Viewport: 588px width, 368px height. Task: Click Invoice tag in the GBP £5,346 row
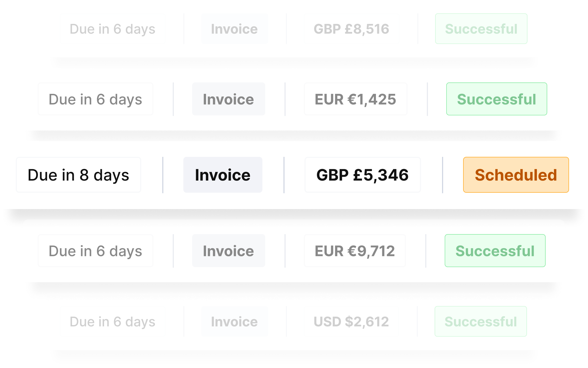tap(223, 175)
